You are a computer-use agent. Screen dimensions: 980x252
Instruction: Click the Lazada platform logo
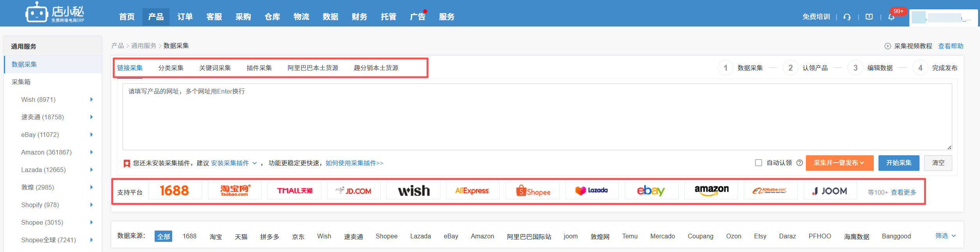click(592, 191)
